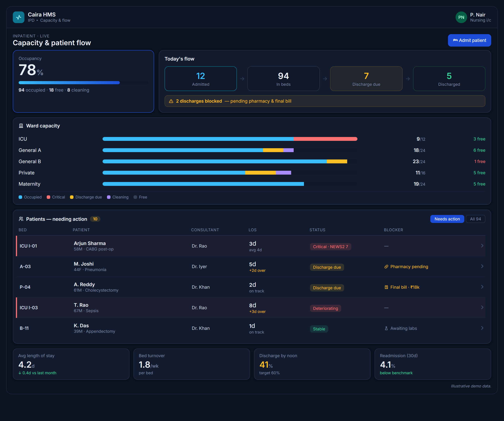Click the occupancy 78% progress bar

coord(83,83)
